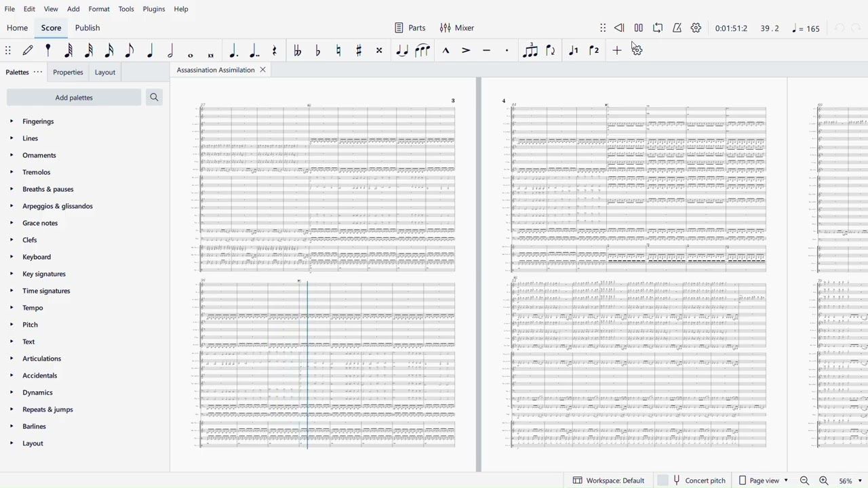The width and height of the screenshot is (868, 488).
Task: Open note input toolbar customization gear
Action: tap(637, 51)
